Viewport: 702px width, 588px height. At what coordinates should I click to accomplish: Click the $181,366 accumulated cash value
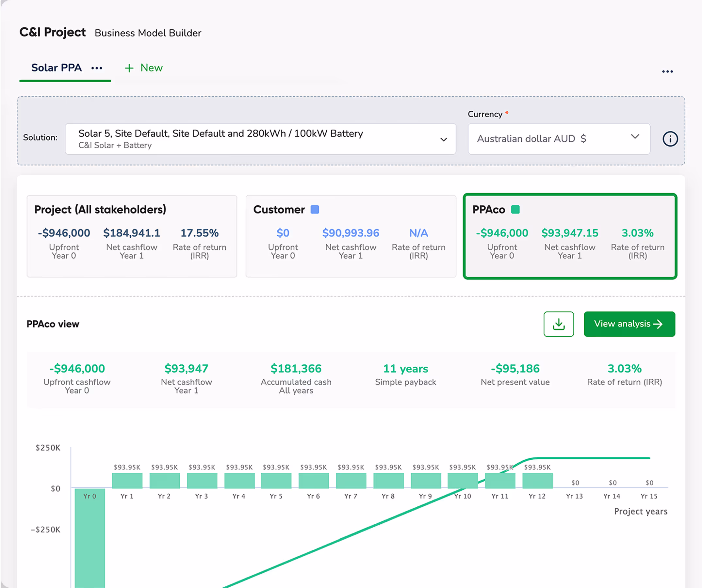296,369
